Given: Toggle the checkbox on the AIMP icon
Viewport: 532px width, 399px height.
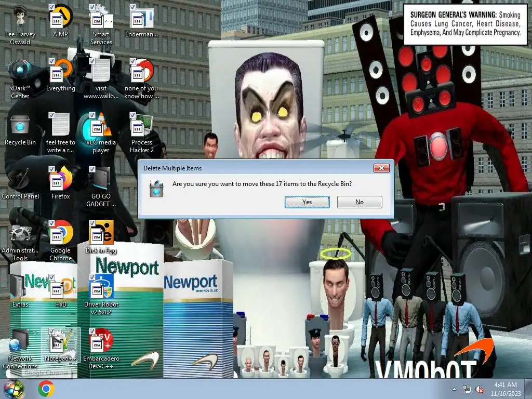Looking at the screenshot, I should coord(51,7).
